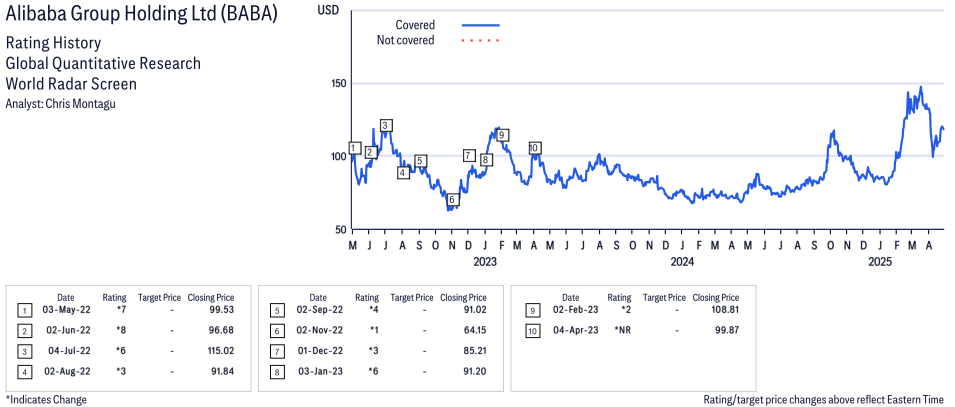Screen dimensions: 955x407
Task: Click the closing price 85.21
Action: (474, 351)
